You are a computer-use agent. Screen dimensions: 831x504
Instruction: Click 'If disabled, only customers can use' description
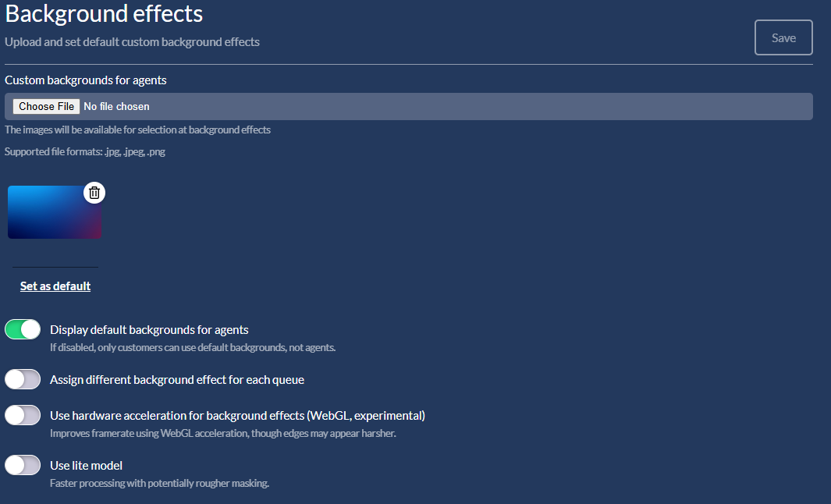(193, 347)
